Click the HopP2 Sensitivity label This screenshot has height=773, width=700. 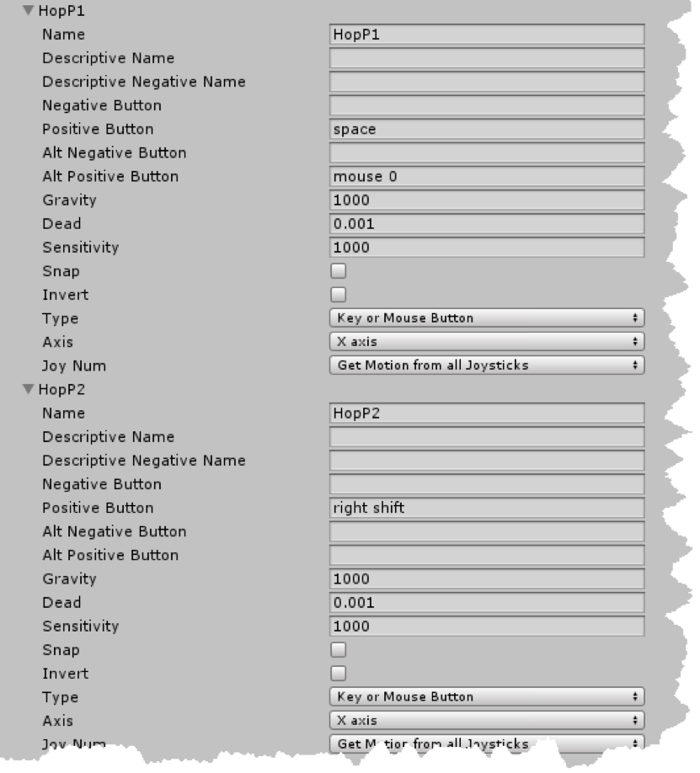click(x=80, y=626)
